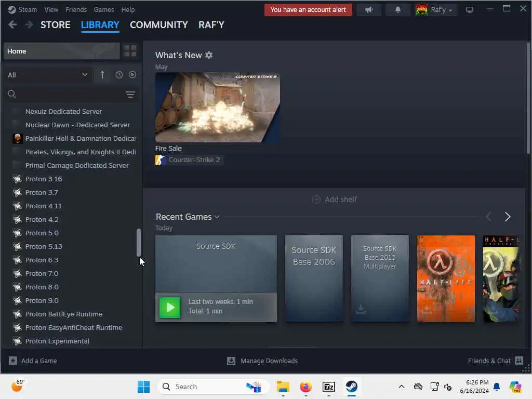The height and width of the screenshot is (399, 532).
Task: Open the announcements megaphone icon
Action: [369, 10]
